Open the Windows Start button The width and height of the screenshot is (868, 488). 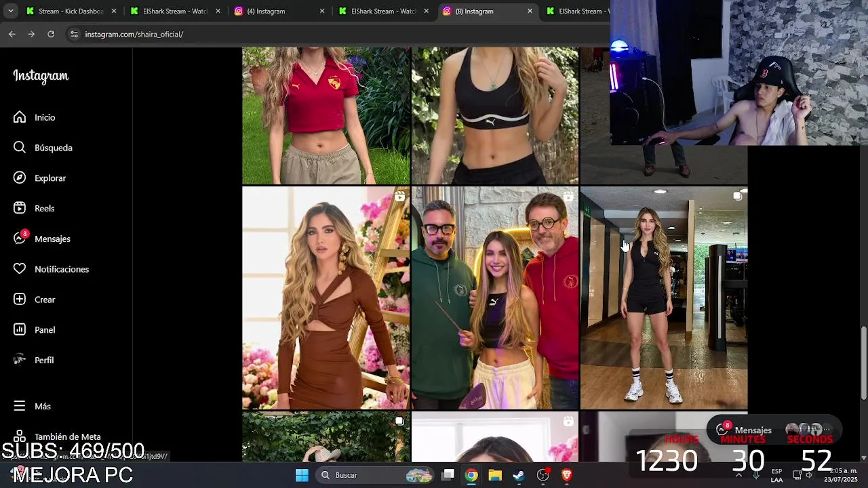click(x=302, y=475)
